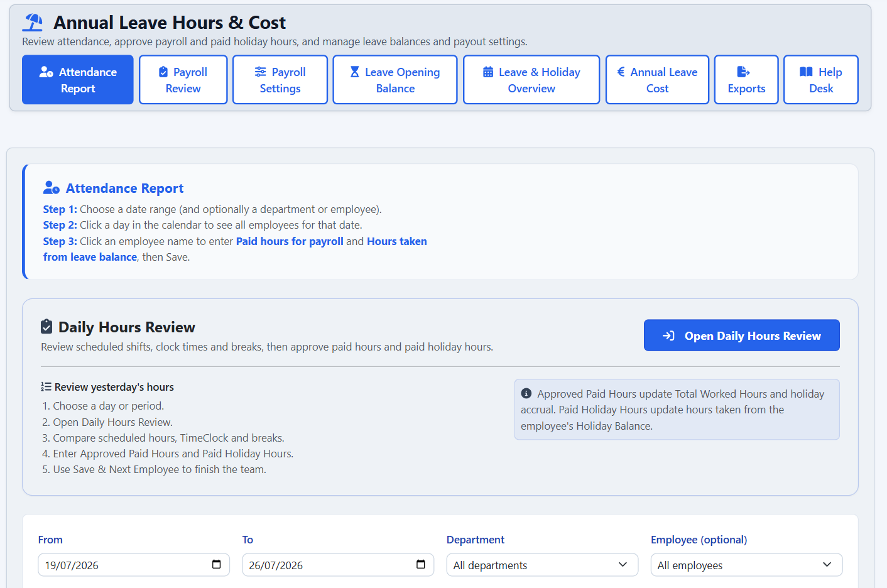The height and width of the screenshot is (588, 887).
Task: Click the Daily Hours Review heading
Action: [x=127, y=327]
